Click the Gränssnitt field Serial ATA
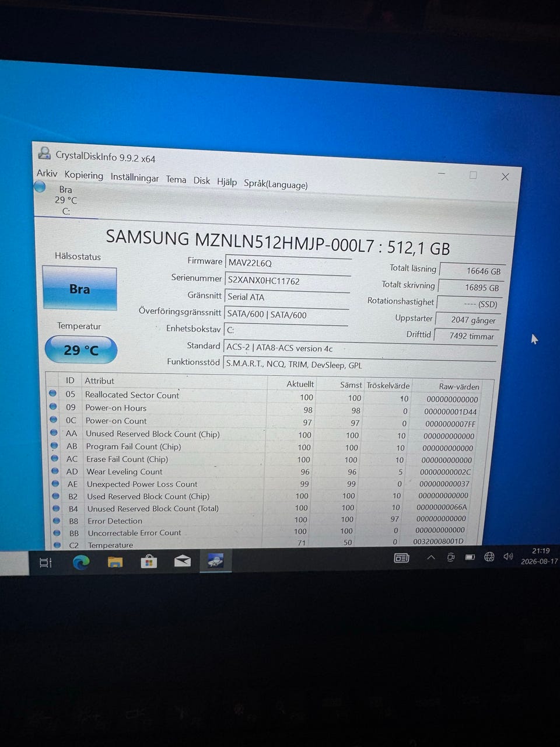Viewport: 560px width, 747px height. point(287,297)
